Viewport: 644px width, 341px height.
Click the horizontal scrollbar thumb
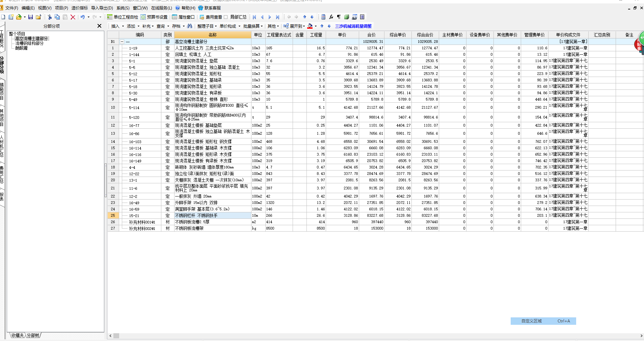116,336
